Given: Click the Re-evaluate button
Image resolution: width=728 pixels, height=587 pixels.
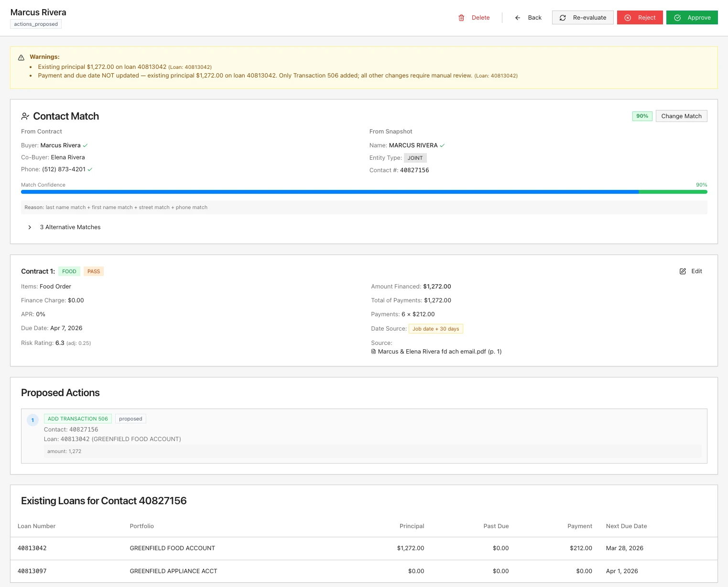Looking at the screenshot, I should [x=583, y=18].
